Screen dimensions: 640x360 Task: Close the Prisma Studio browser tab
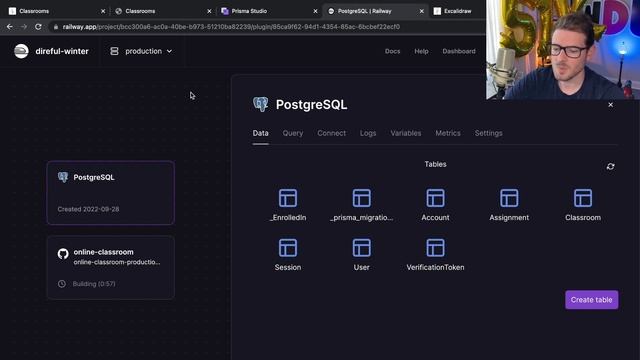click(315, 11)
